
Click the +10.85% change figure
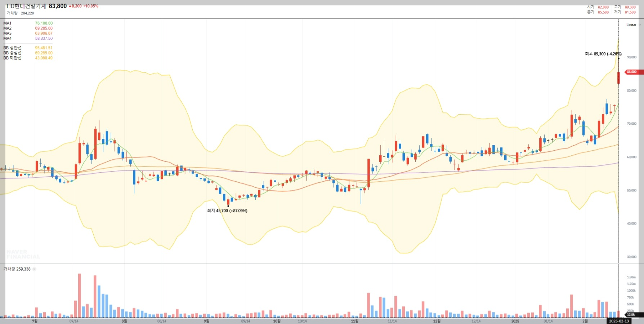point(90,6)
